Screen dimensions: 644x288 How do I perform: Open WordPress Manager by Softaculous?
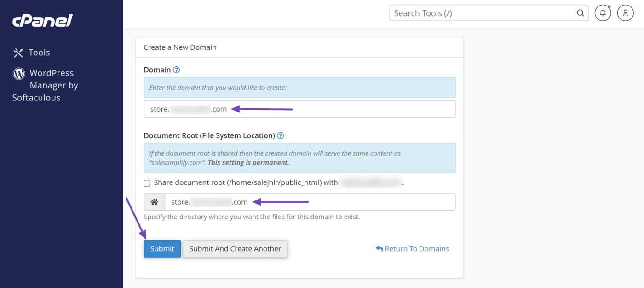tap(51, 85)
